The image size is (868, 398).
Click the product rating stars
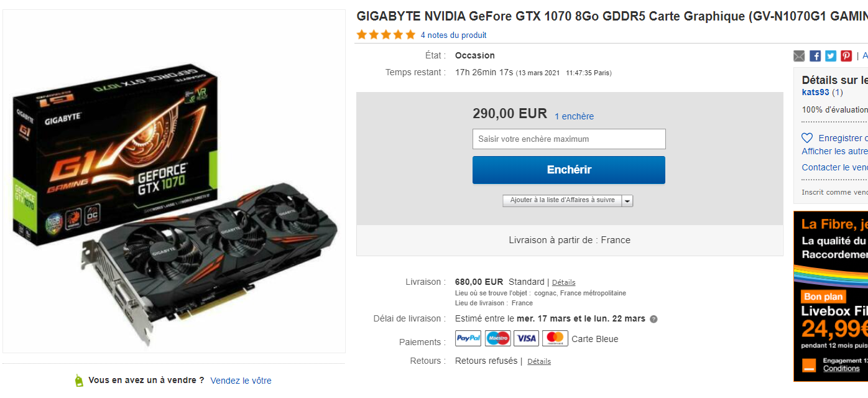(386, 35)
